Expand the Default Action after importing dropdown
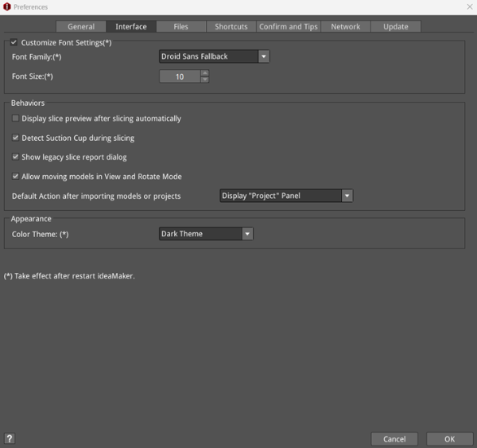Image resolution: width=477 pixels, height=448 pixels. (x=285, y=196)
